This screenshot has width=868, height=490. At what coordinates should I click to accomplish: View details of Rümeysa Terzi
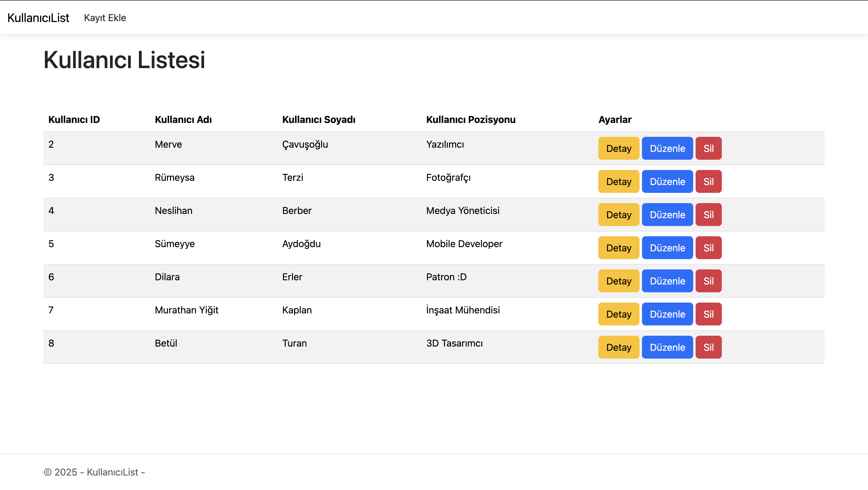618,181
